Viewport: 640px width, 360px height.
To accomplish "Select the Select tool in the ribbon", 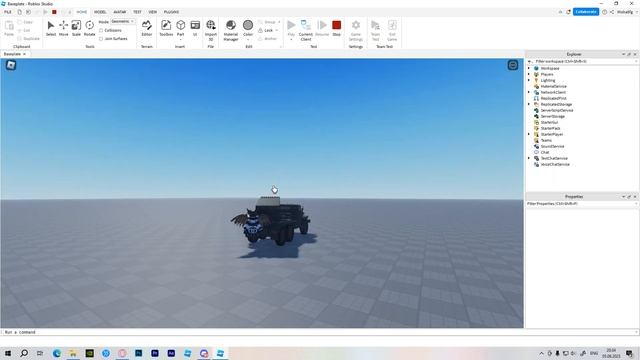I will (51, 29).
